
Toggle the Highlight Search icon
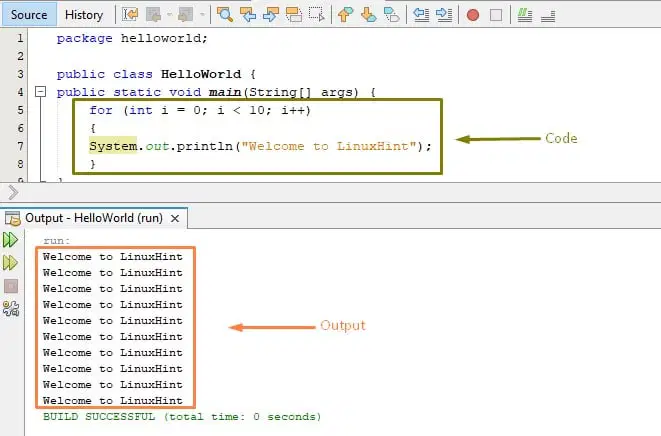293,15
